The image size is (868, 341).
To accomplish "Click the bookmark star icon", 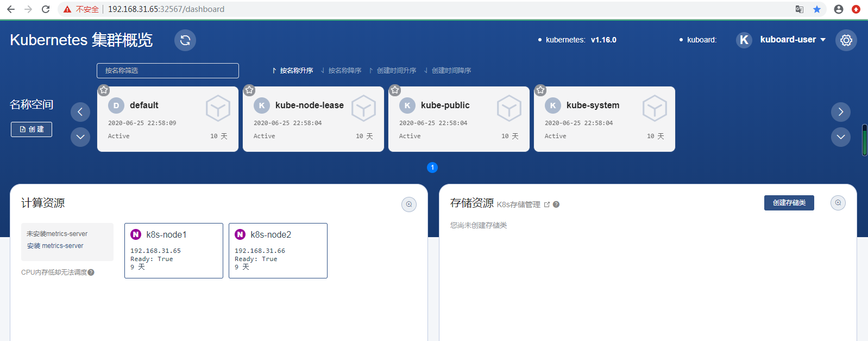I will tap(817, 9).
